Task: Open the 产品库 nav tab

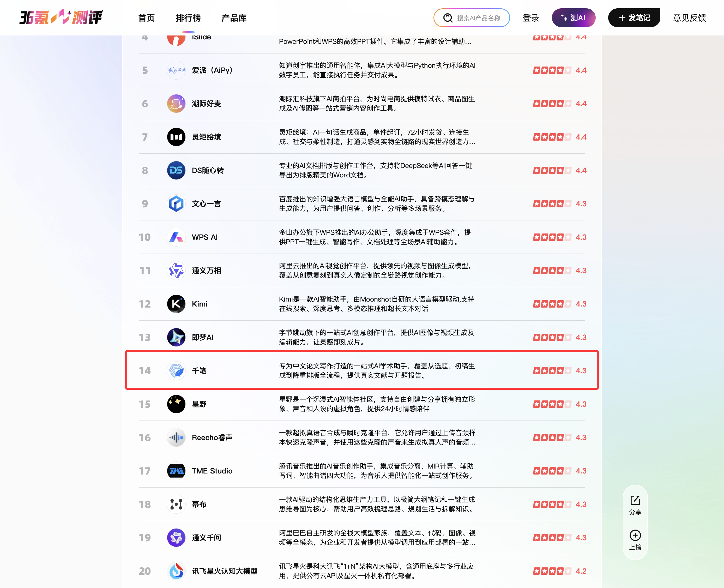Action: click(x=234, y=18)
